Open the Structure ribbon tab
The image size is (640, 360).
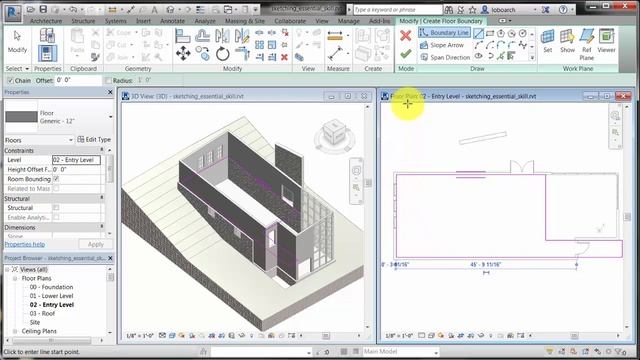[83, 21]
